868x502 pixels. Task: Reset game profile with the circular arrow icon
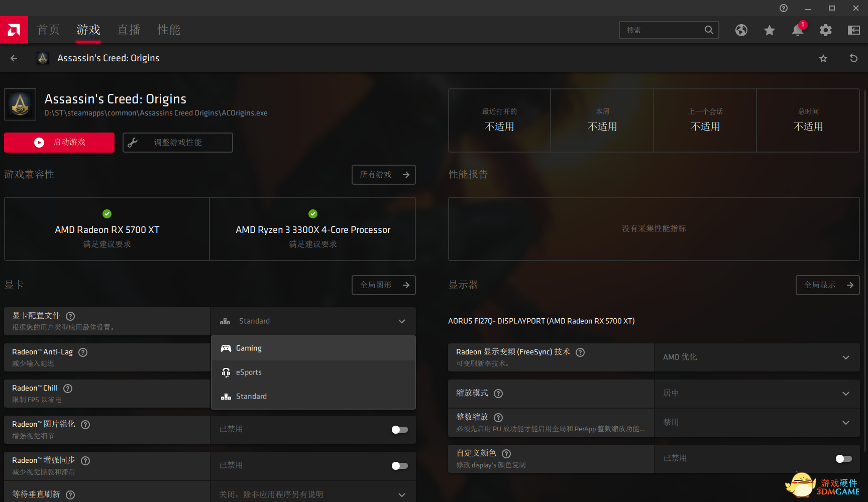pyautogui.click(x=853, y=58)
